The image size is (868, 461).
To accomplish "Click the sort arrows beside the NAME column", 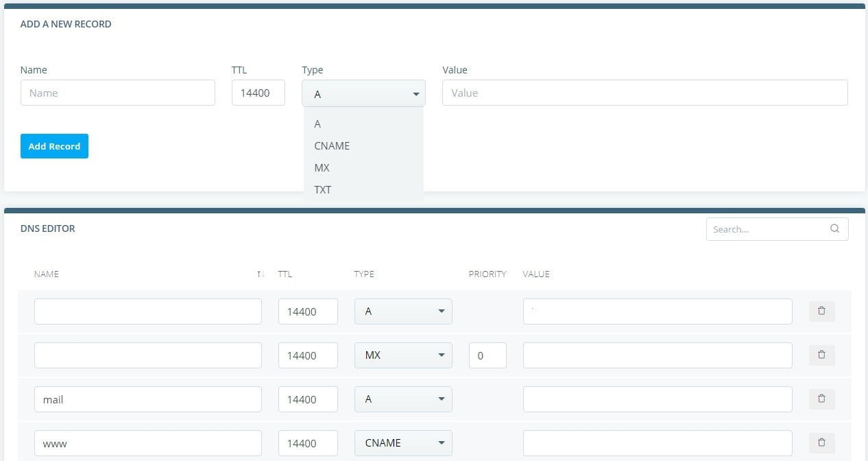I will coord(261,274).
